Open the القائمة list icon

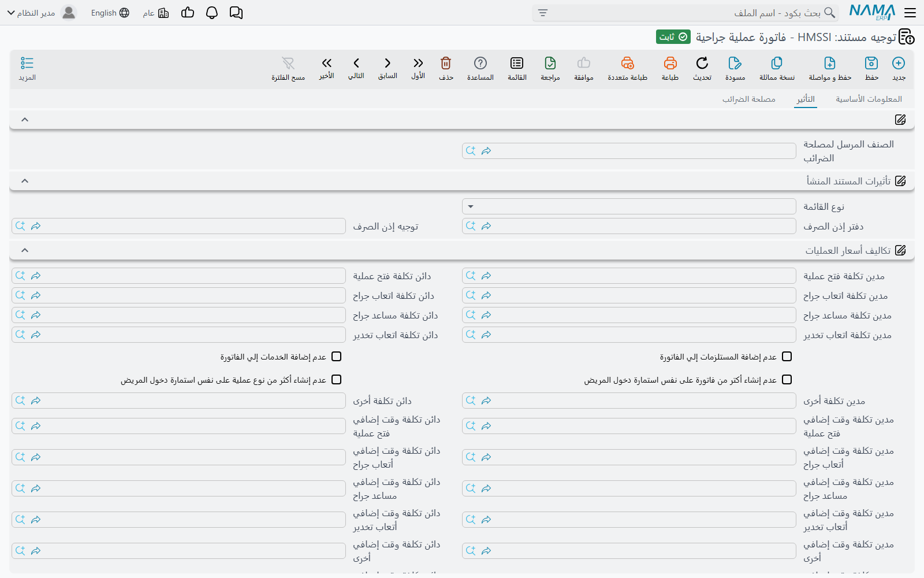coord(517,63)
